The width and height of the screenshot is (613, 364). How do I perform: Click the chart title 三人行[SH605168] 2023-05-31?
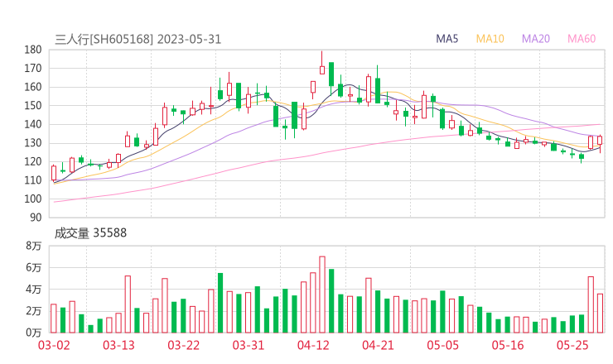(x=138, y=39)
